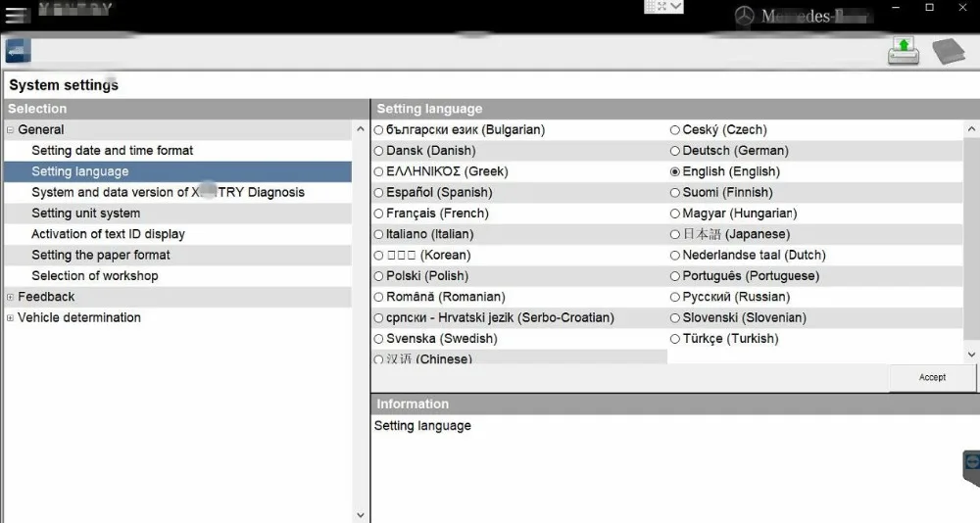Viewport: 980px width, 523px height.
Task: Click Selection panel scroll down arrow
Action: 361,515
